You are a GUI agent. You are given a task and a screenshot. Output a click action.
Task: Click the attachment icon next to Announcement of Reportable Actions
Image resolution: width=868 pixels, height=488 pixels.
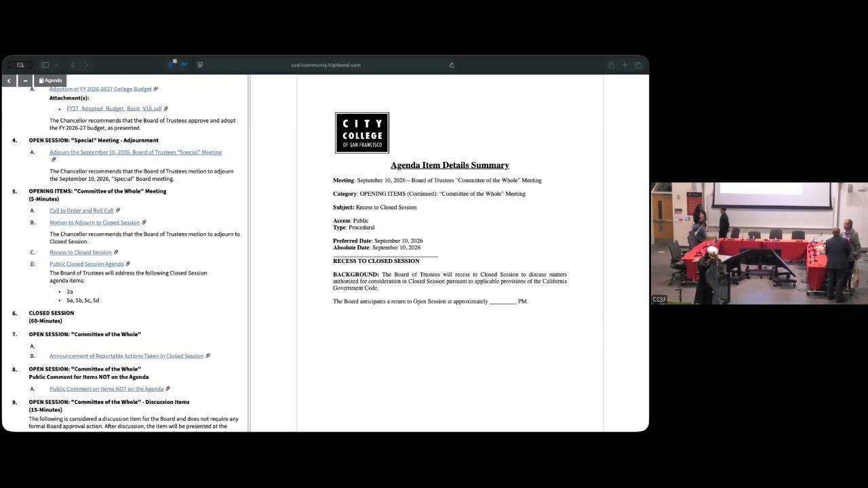click(x=208, y=356)
